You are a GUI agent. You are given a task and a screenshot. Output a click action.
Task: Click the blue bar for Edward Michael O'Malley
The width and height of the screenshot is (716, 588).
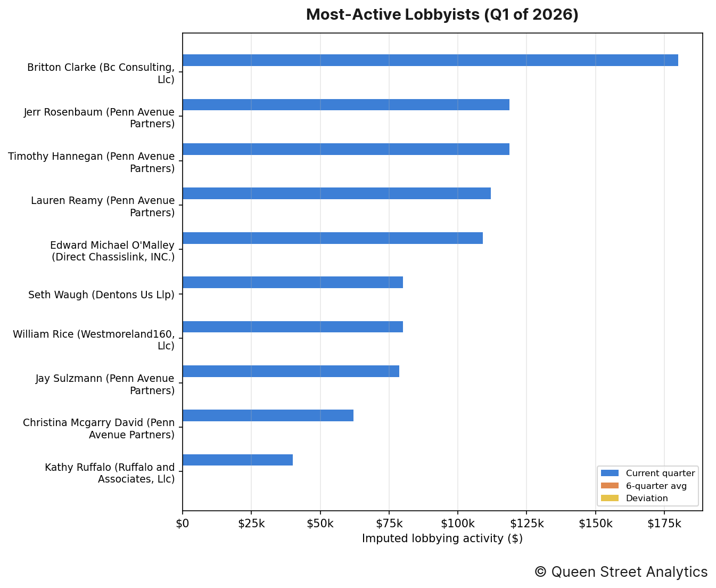click(333, 238)
